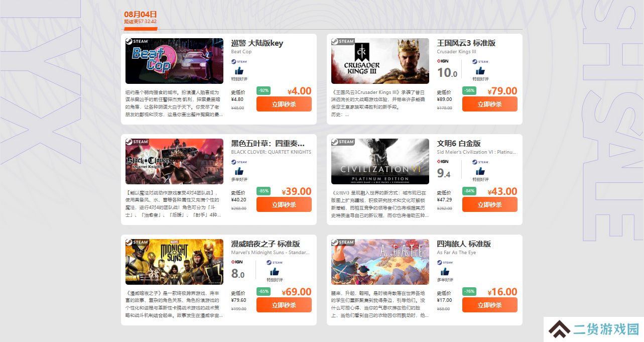The width and height of the screenshot is (644, 342).
Task: Click the Steam badge on As Far As The Eye thumbnail
Action: point(343,242)
